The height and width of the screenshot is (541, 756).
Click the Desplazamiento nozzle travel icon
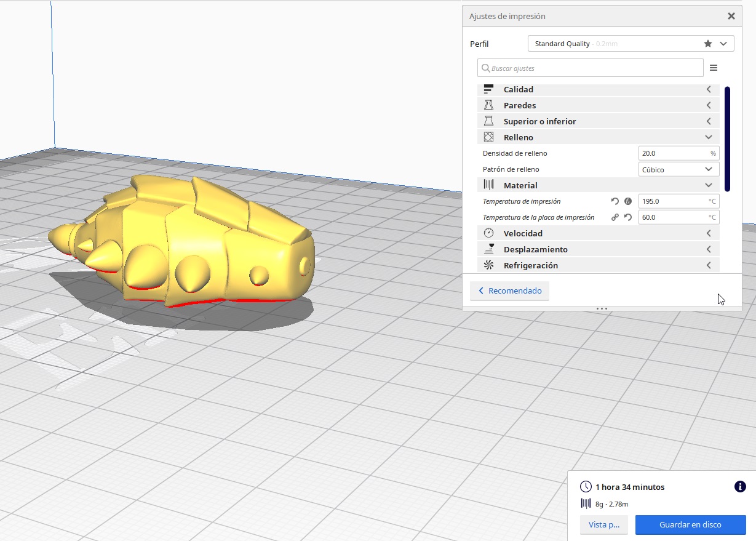pos(488,249)
